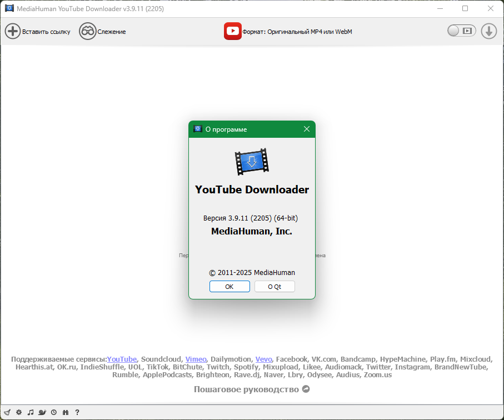Click the Zoom.us service name
This screenshot has height=420, width=504.
pos(378,374)
